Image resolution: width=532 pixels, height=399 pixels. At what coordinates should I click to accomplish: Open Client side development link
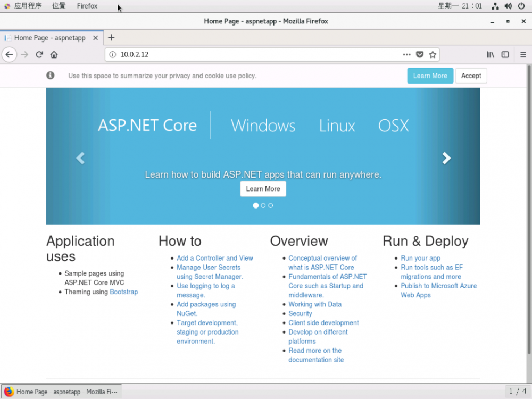click(x=323, y=323)
